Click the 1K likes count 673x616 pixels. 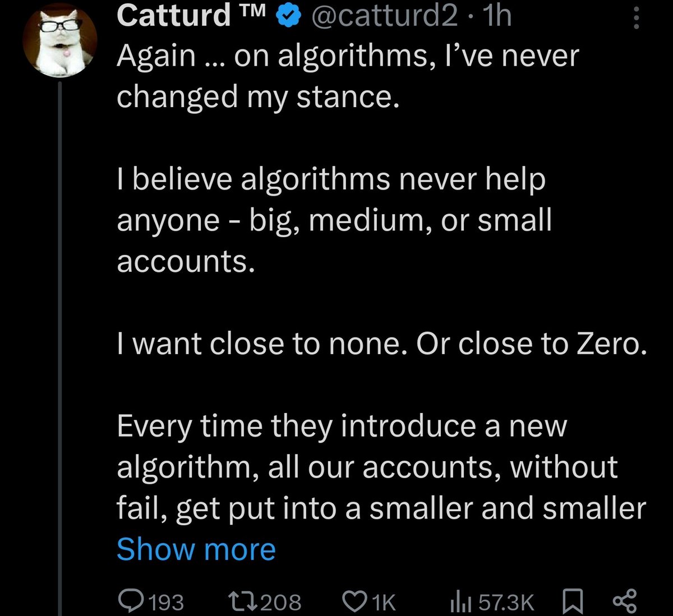pos(384,603)
